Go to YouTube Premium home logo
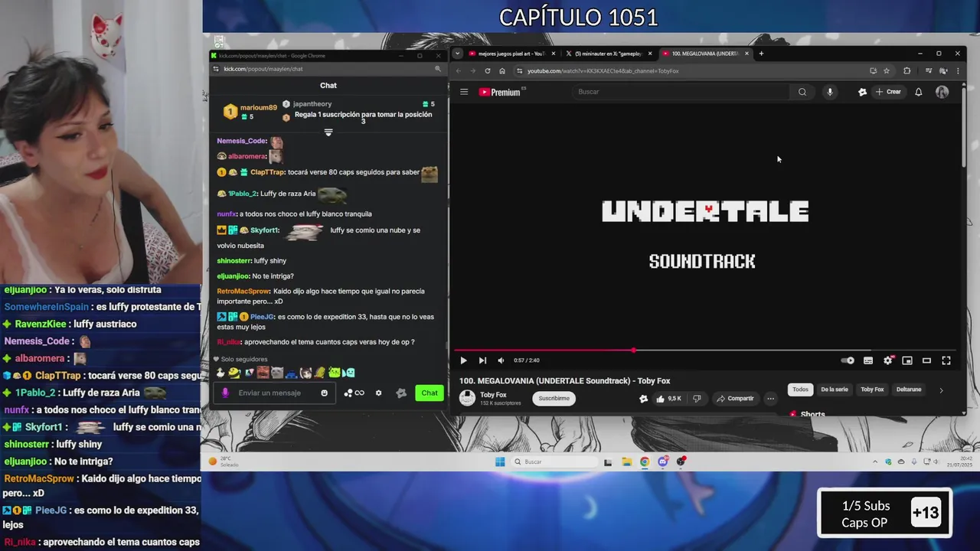 coord(501,92)
